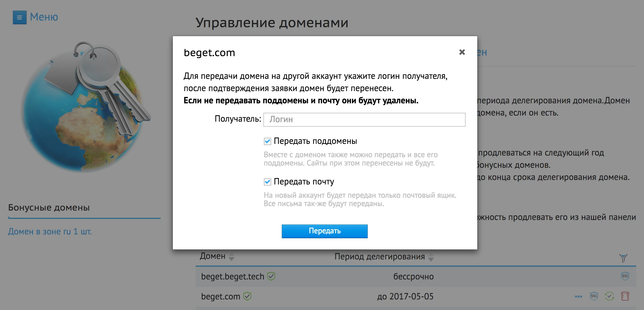The height and width of the screenshot is (310, 644).
Task: Uncheck 'Передать поддомены'
Action: click(x=267, y=141)
